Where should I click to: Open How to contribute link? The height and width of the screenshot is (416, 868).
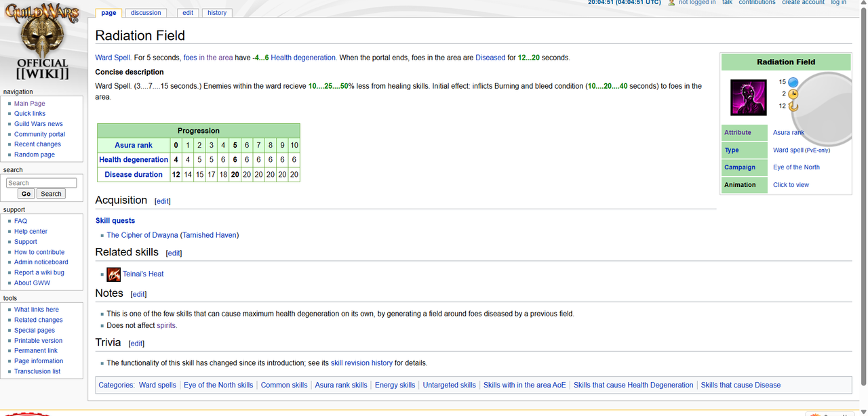pos(39,252)
